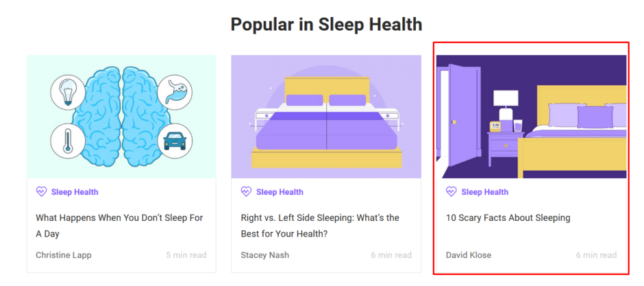Open the dark bedroom illustration thumbnail
The image size is (644, 286).
[x=531, y=117]
